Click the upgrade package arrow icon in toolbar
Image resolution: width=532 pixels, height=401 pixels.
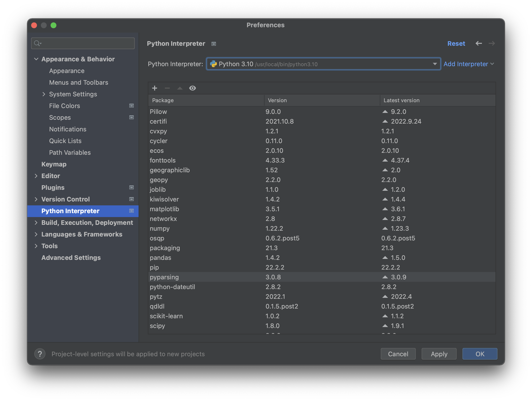[x=180, y=88]
